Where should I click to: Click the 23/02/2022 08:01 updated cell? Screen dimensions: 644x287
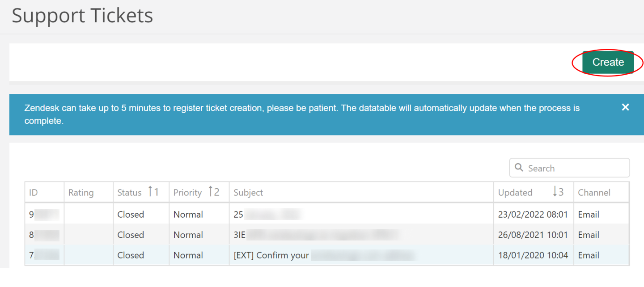coord(533,215)
